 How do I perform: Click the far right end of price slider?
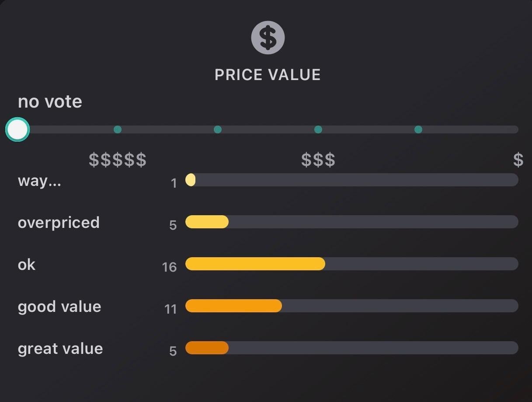[x=515, y=129]
